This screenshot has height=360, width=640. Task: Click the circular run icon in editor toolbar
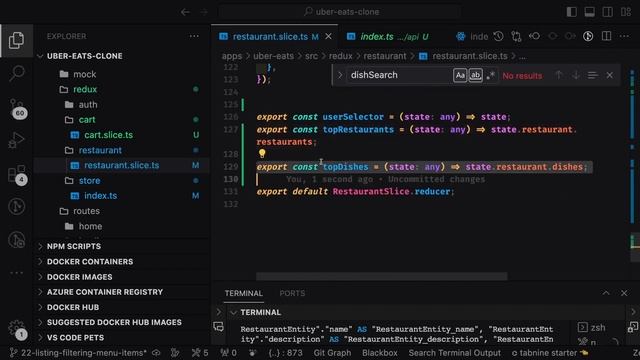tap(588, 36)
